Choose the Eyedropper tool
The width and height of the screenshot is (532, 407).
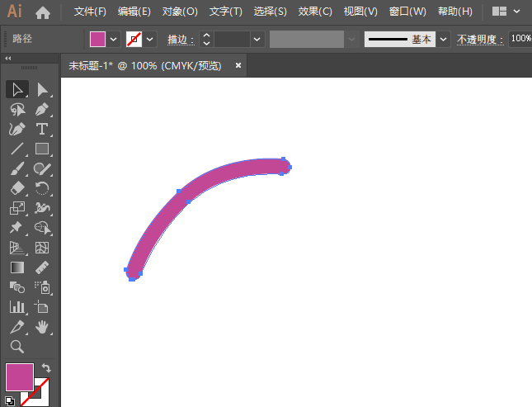17,327
